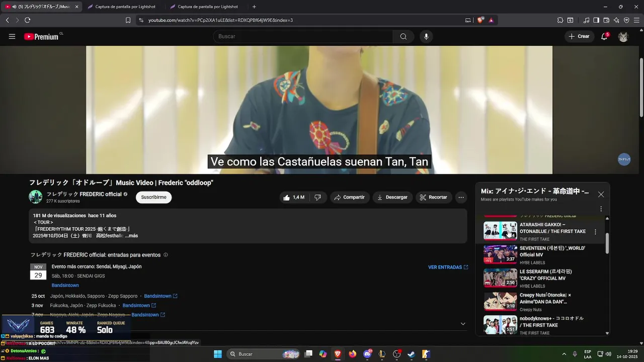
Task: Open Brave playlist music note icon
Action: point(586,20)
